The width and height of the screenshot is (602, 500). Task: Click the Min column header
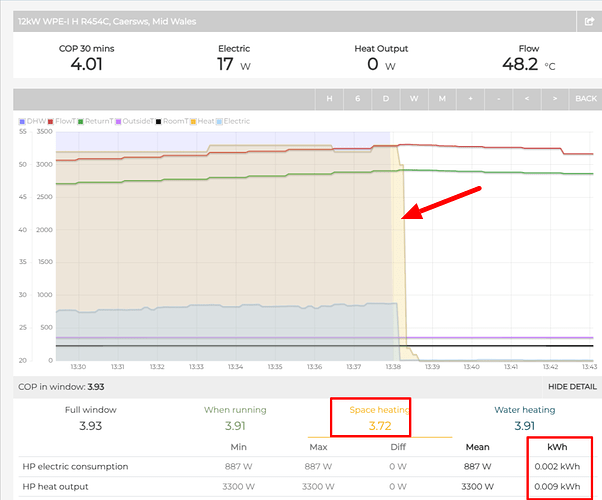238,447
